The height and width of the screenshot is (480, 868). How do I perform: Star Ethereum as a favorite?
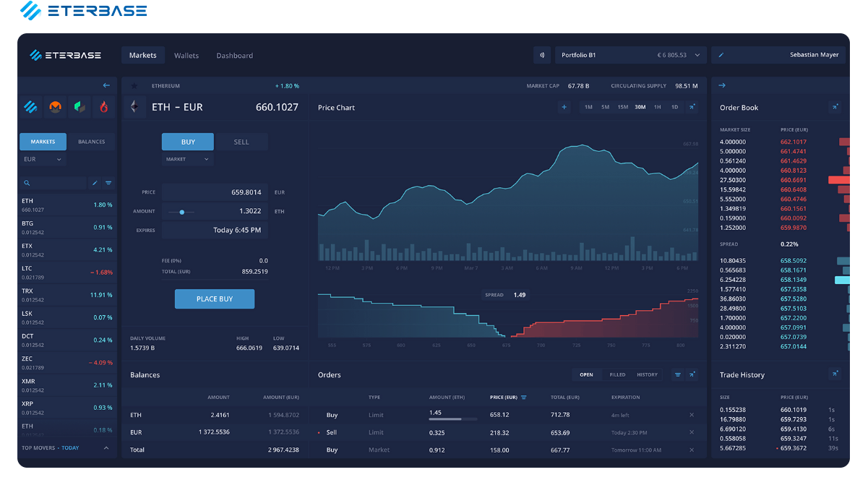coord(134,86)
